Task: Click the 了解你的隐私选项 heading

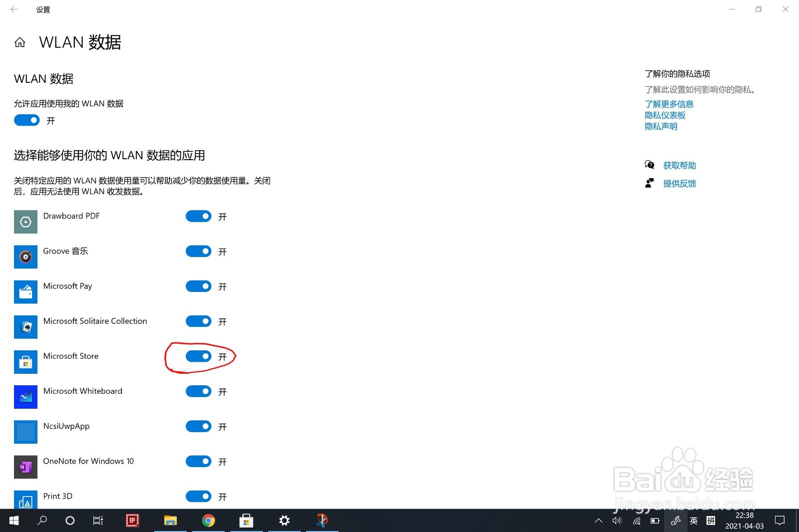Action: [677, 74]
